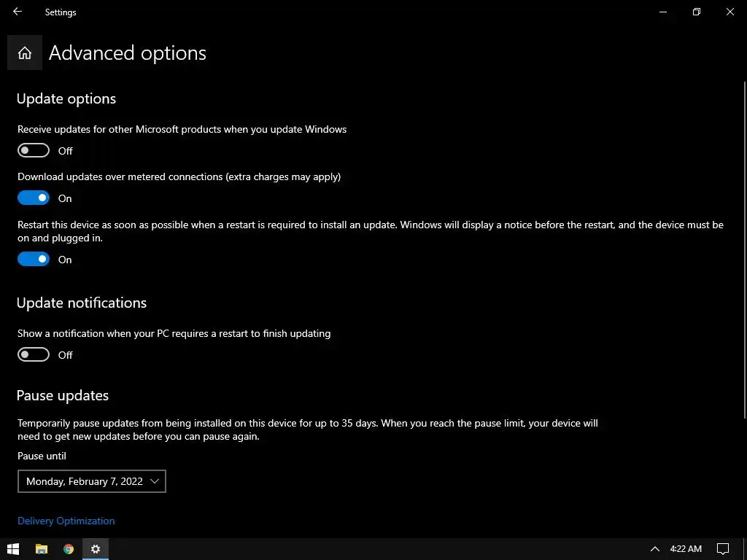Click the Home icon button
The height and width of the screenshot is (560, 747).
point(24,52)
